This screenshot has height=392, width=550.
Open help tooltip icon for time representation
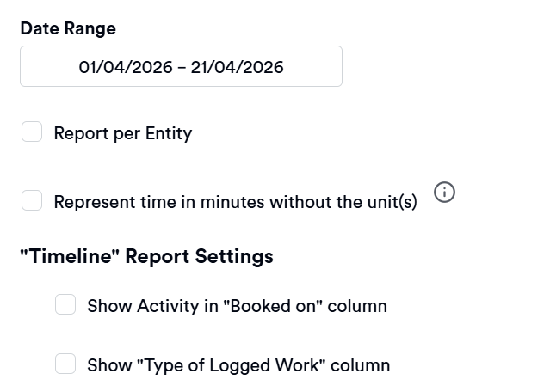444,193
